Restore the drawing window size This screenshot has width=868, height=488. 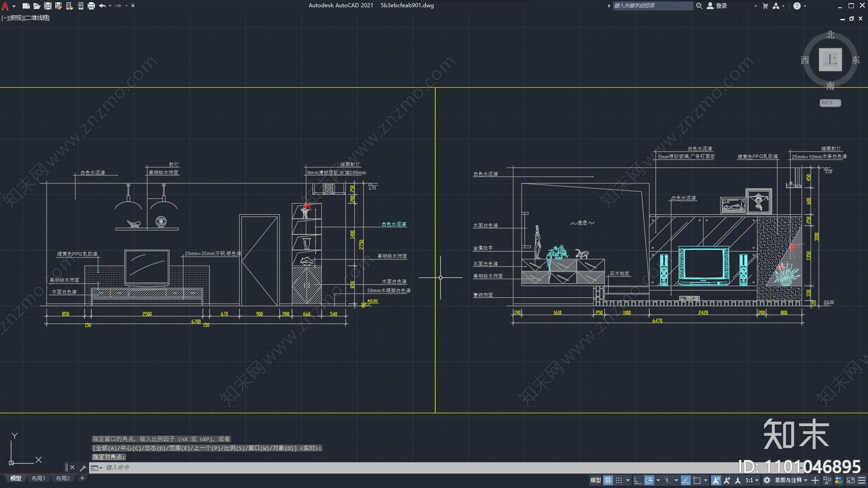(851, 18)
